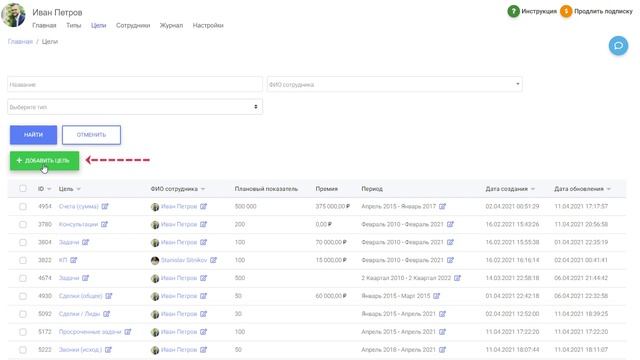640x360 pixels.
Task: Click the green Добавить цель button
Action: click(44, 160)
